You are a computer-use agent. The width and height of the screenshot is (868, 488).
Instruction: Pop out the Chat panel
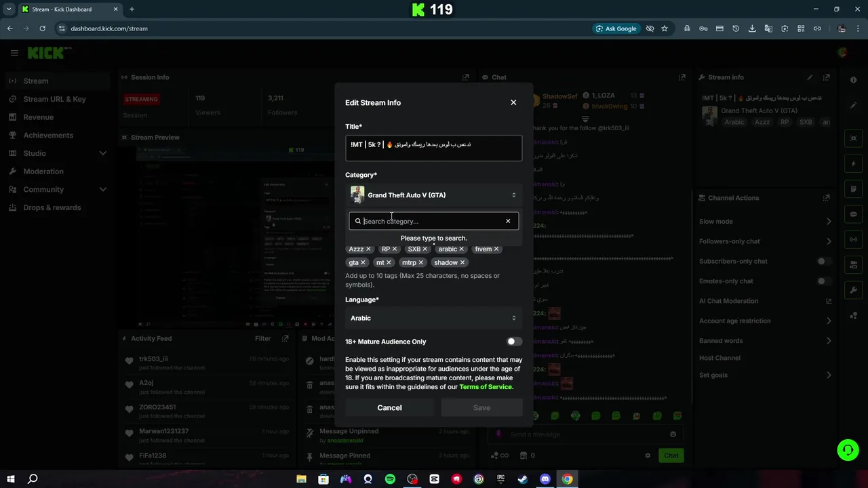(x=684, y=77)
